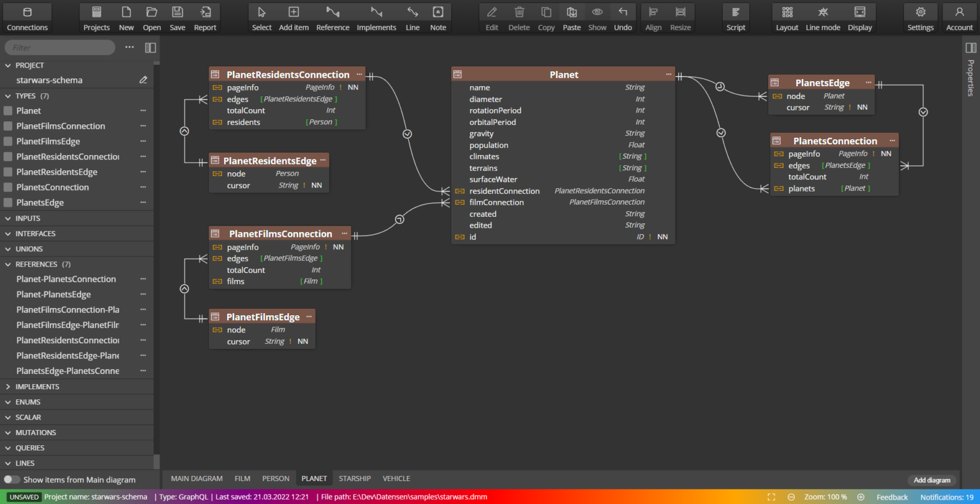
Task: Open the Connections manager
Action: (x=27, y=17)
